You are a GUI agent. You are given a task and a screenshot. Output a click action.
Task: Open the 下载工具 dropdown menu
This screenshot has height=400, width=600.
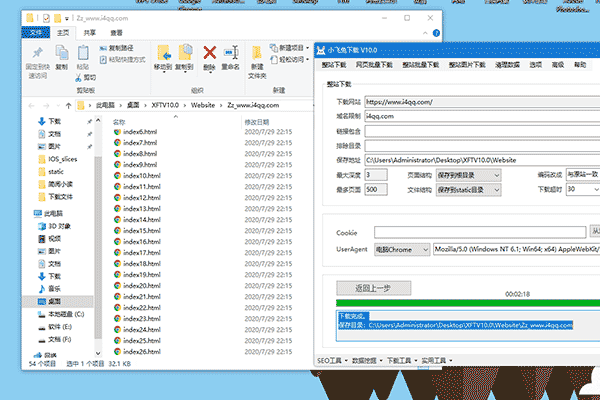[402, 361]
